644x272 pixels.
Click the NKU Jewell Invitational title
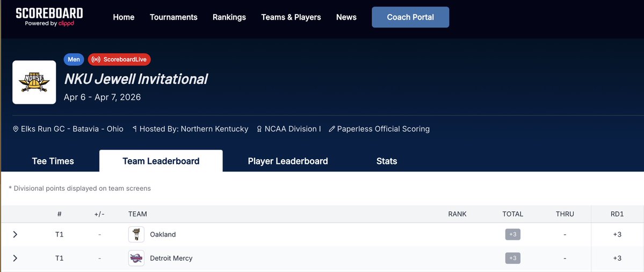pyautogui.click(x=136, y=79)
